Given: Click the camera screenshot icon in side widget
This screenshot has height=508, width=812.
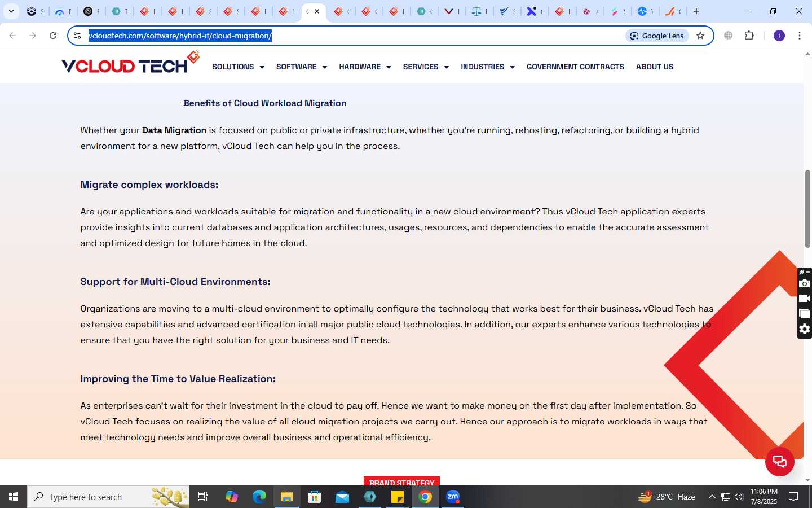Looking at the screenshot, I should tap(805, 283).
